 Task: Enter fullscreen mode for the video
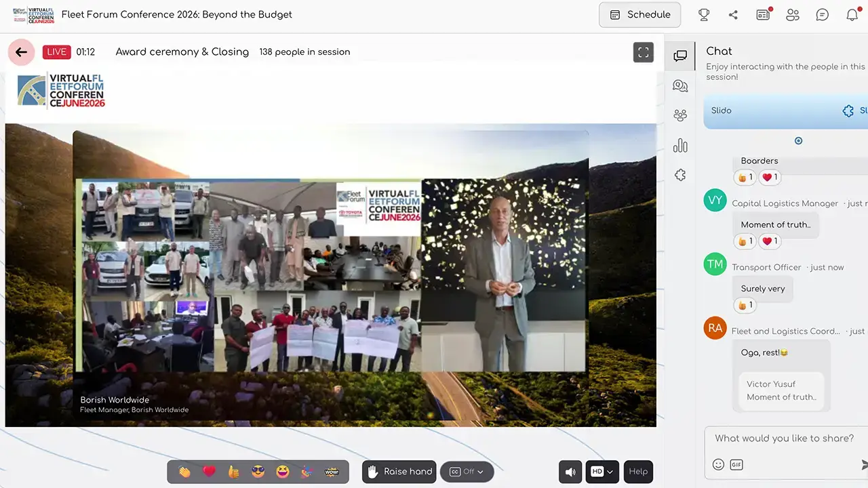(643, 52)
